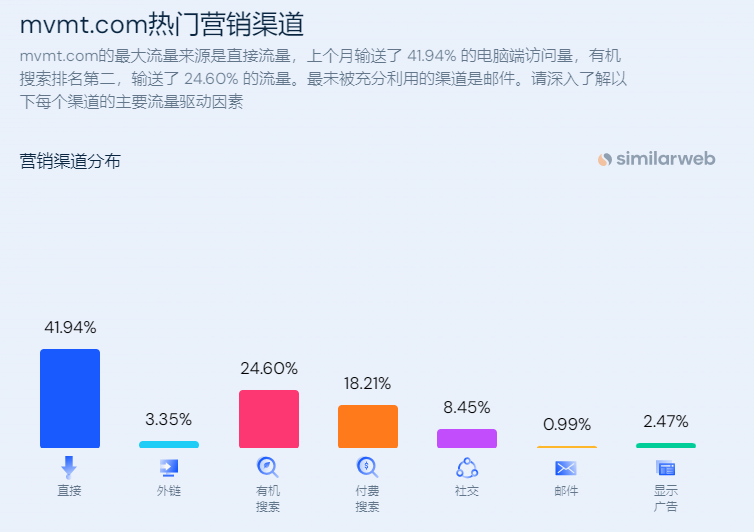The image size is (754, 532).
Task: Click the 营销渠道分布 section heading
Action: [x=70, y=161]
